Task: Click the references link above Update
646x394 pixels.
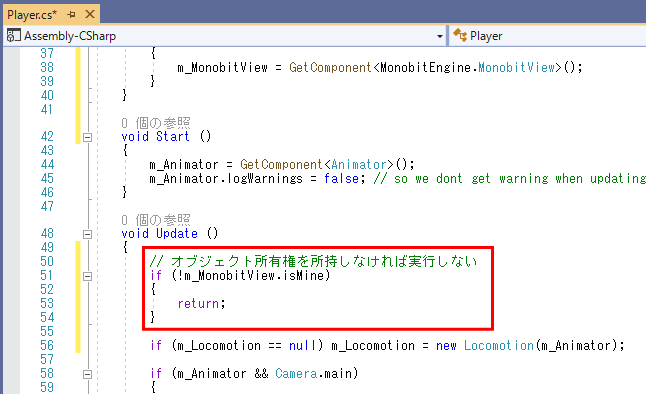Action: pyautogui.click(x=156, y=220)
